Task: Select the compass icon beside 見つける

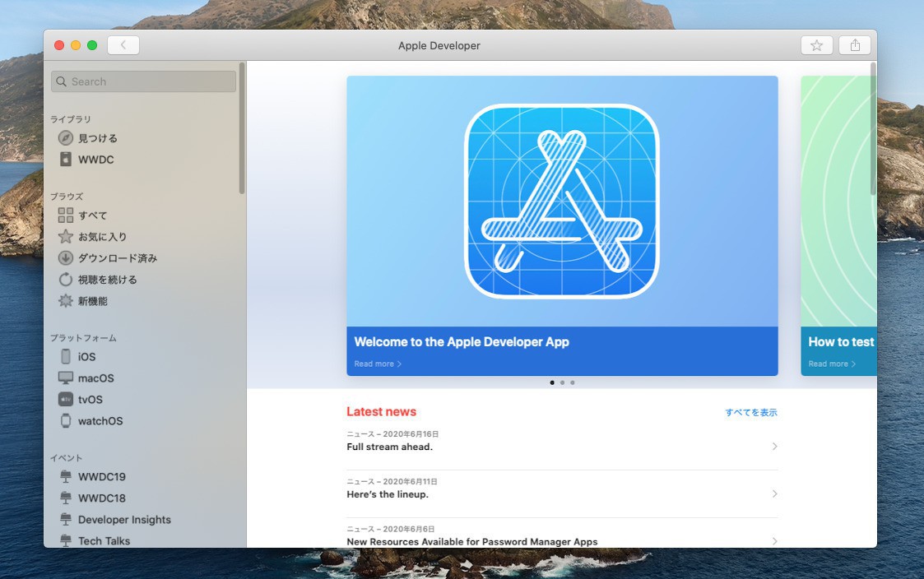Action: [x=65, y=138]
